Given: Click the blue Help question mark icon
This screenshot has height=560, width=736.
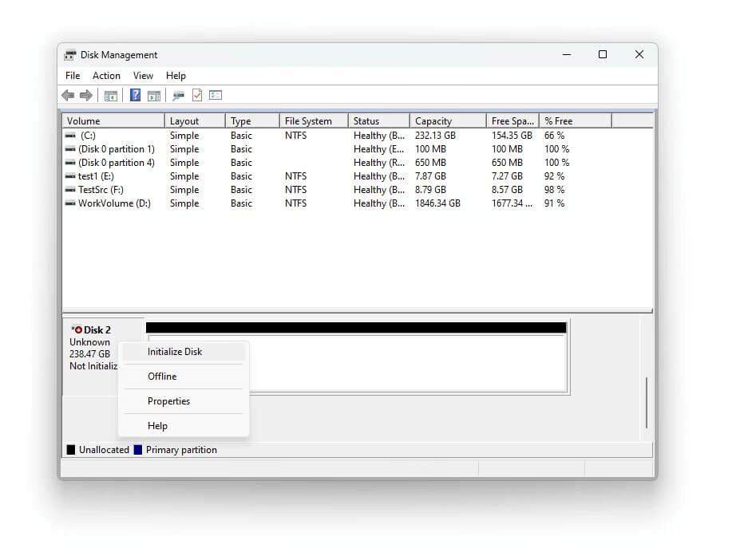Looking at the screenshot, I should [135, 95].
